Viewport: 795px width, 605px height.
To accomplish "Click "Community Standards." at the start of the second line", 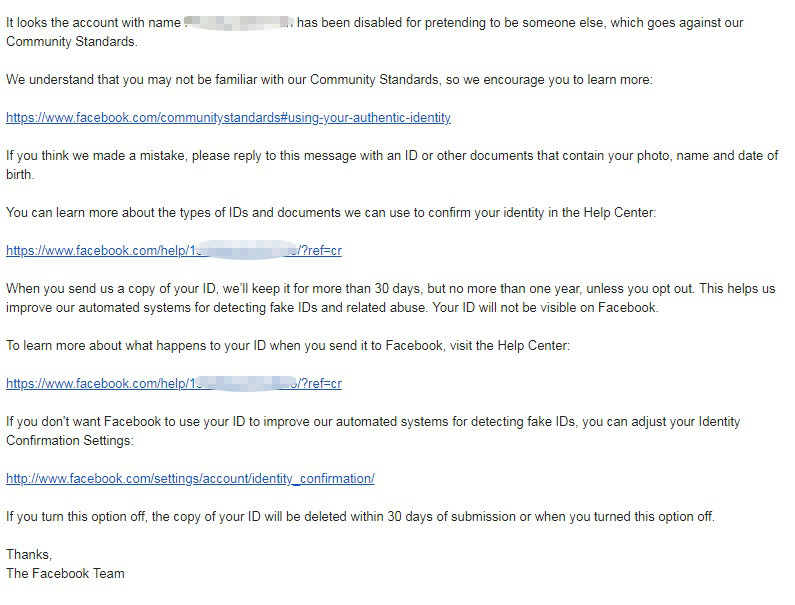I will (72, 41).
